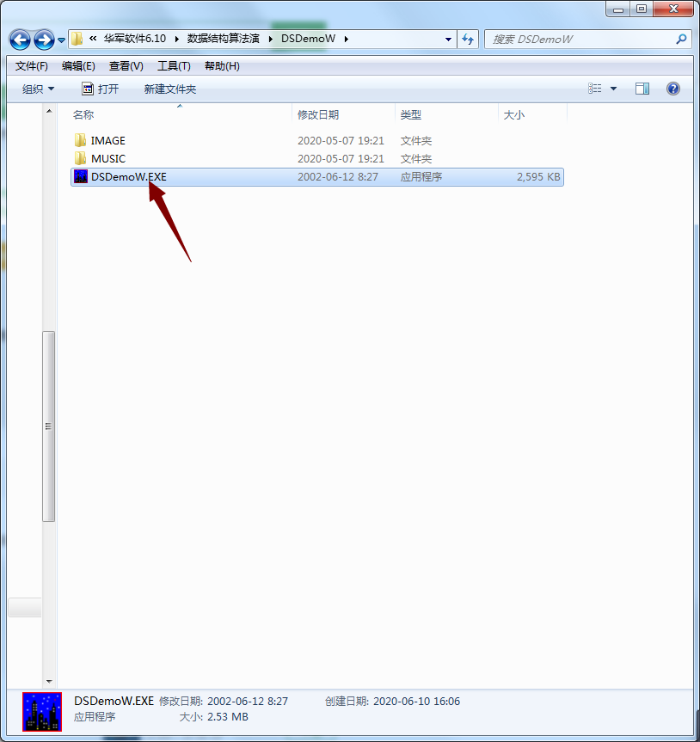Navigate to 数据结构算法演 breadcrumb

tap(223, 39)
